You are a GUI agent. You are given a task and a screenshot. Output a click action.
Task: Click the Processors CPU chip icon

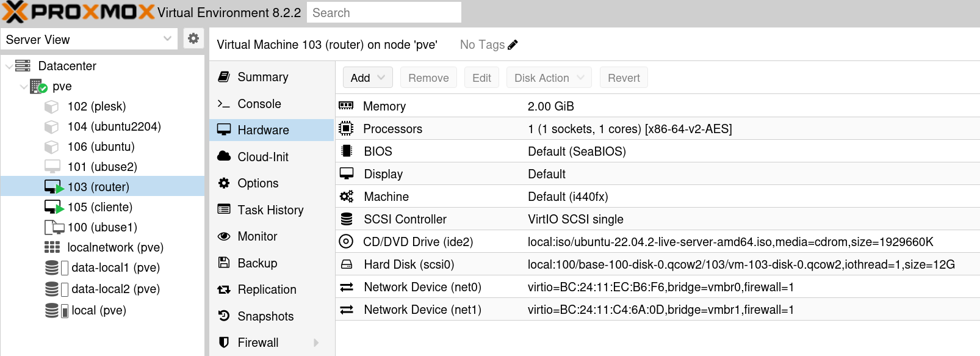346,129
